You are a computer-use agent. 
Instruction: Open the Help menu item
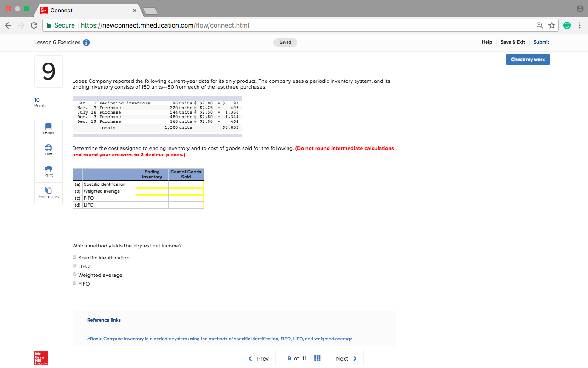coord(486,42)
